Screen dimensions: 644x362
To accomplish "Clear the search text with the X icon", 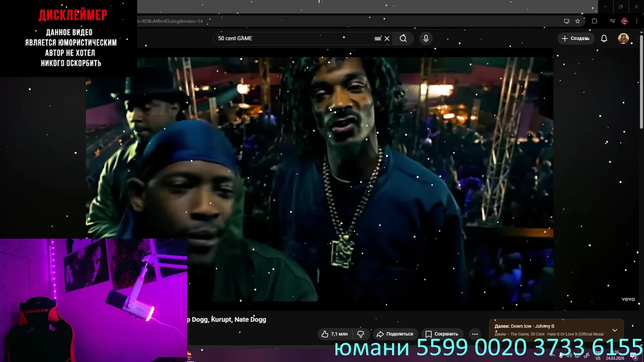I will [x=387, y=38].
